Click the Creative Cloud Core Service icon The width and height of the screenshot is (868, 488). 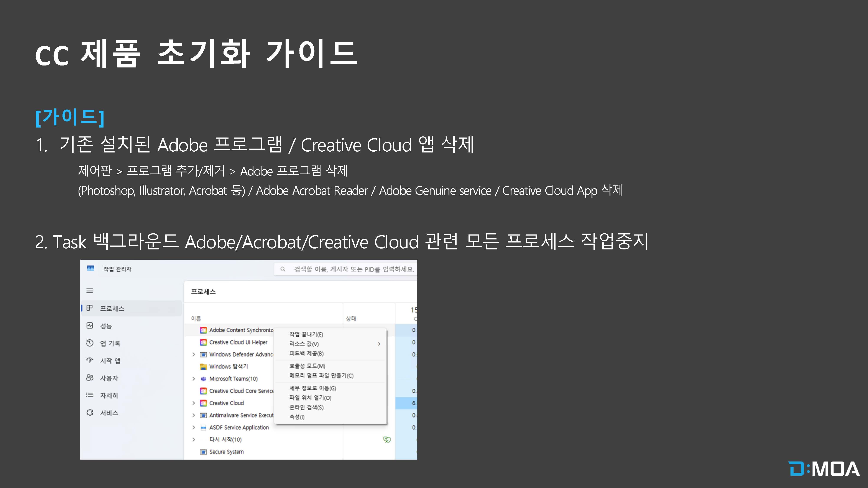click(203, 391)
